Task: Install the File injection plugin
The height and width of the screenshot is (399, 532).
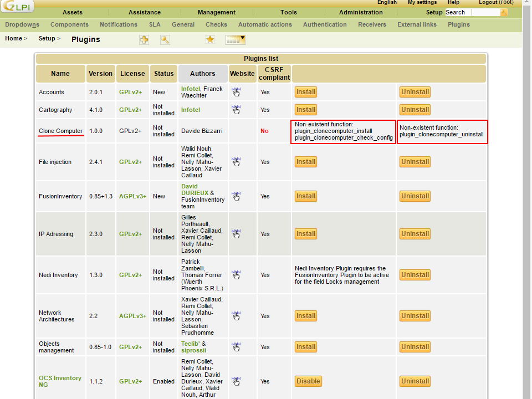Action: point(306,162)
